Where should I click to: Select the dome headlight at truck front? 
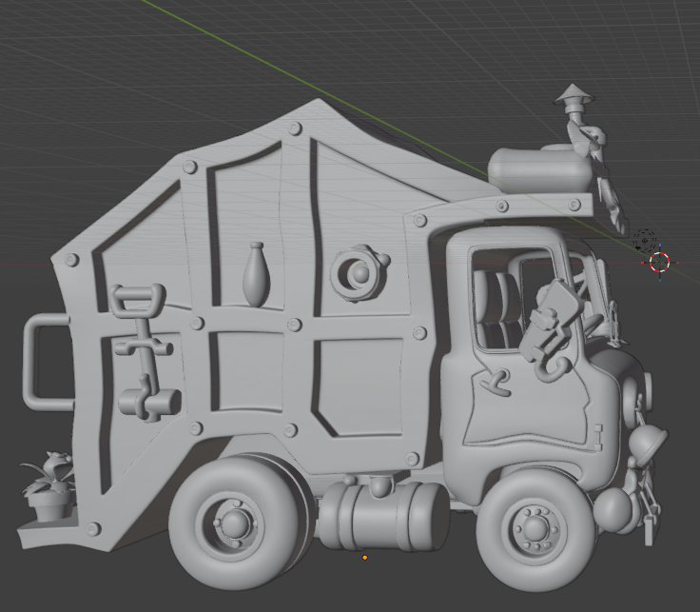[647, 441]
